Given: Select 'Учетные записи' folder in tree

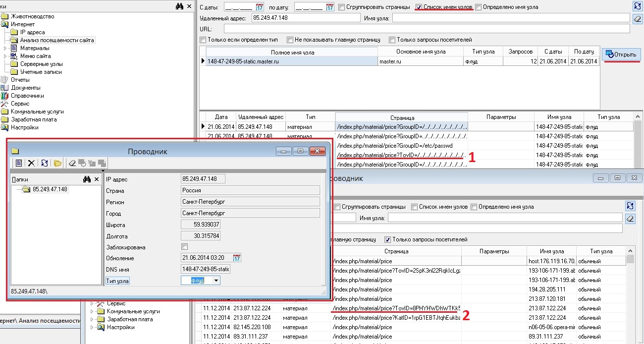Looking at the screenshot, I should click(x=41, y=72).
